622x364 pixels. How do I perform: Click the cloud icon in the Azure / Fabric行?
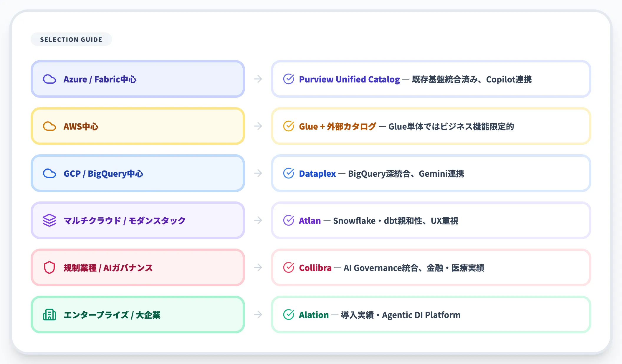50,79
